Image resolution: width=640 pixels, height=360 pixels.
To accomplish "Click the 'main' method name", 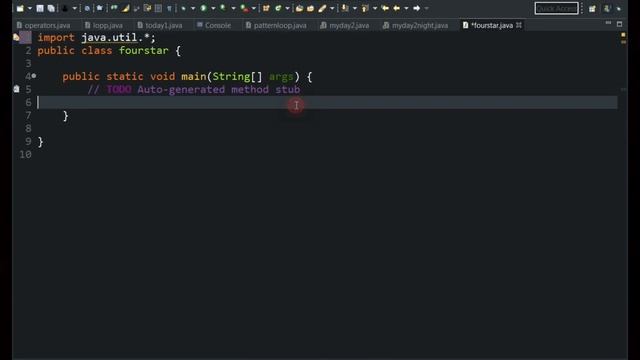I will 194,76.
